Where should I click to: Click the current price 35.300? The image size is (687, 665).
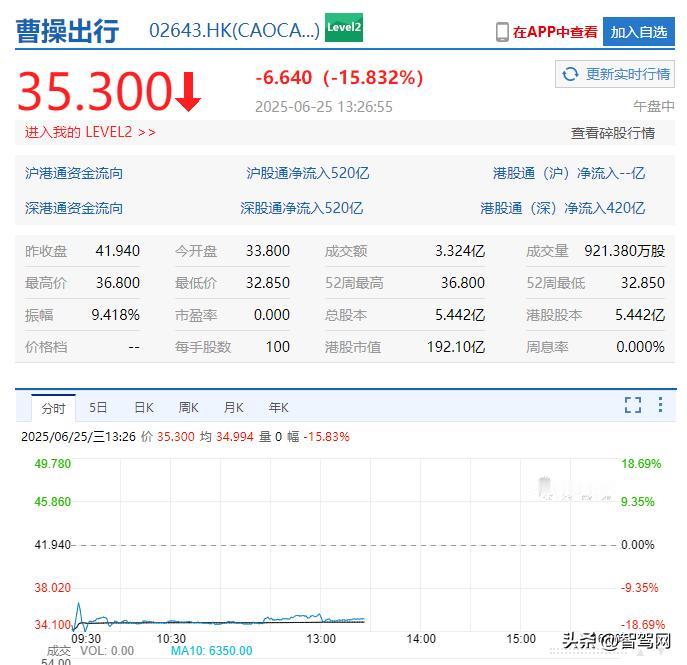point(95,91)
